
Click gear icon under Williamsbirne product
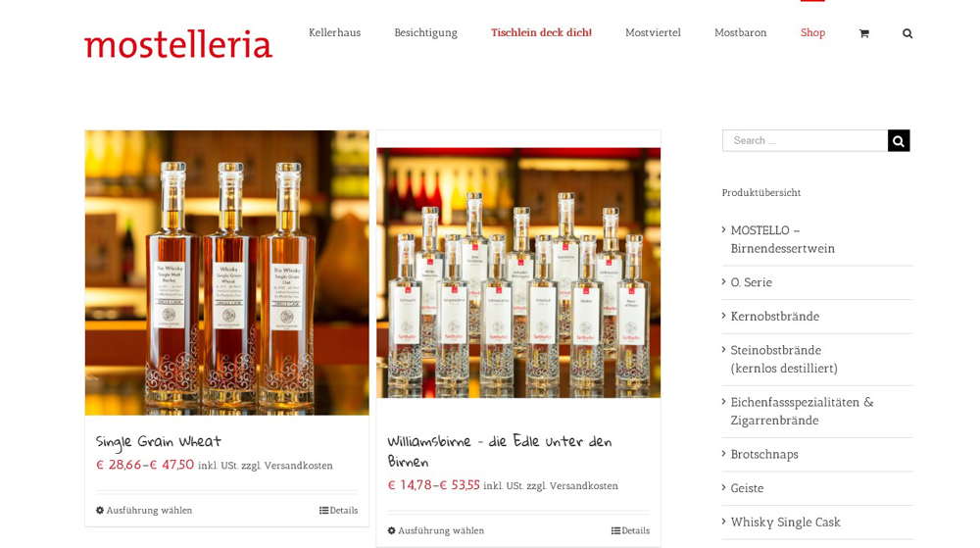coord(392,530)
